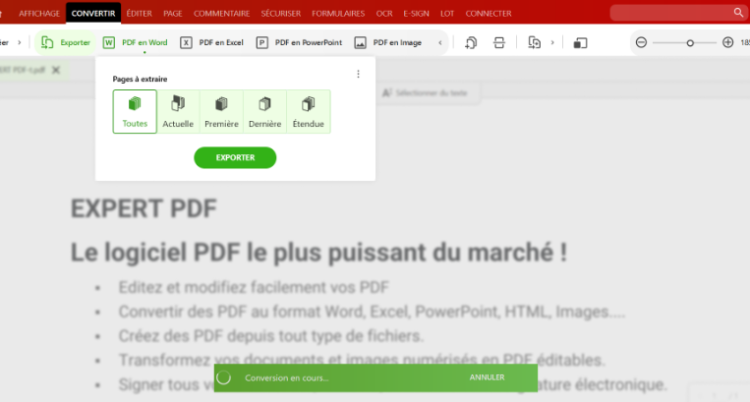Screen dimensions: 750x402
Task: Select Étendue page range option
Action: 308,111
